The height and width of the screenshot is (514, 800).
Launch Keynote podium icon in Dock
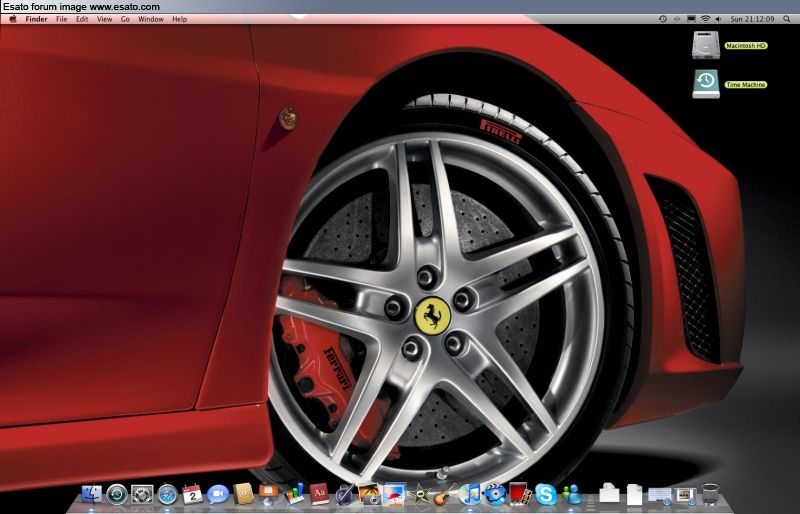point(268,494)
